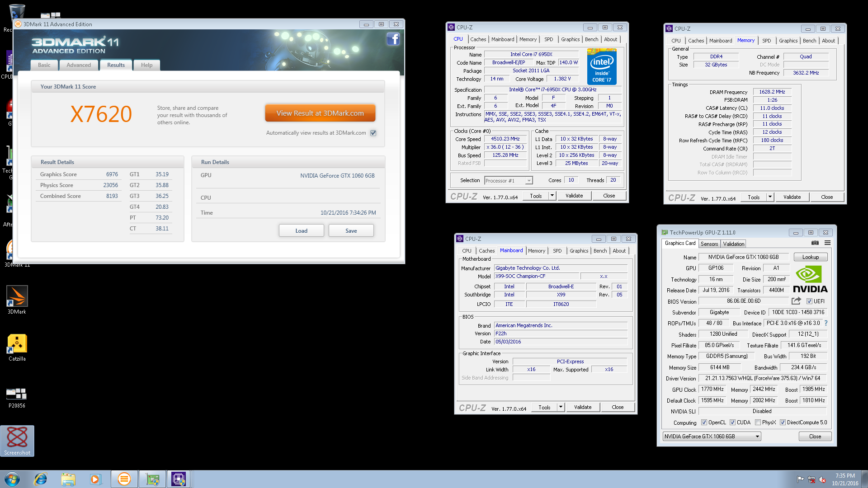868x488 pixels.
Task: Open Tools dropdown arrow in CPU-Z Mainboard window
Action: [561, 407]
